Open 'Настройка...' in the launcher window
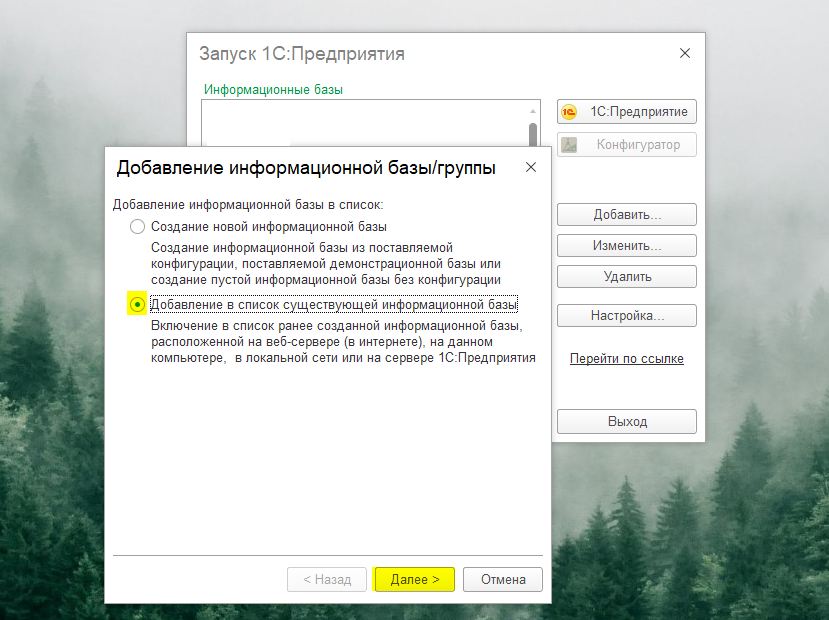Image resolution: width=829 pixels, height=620 pixels. [x=627, y=316]
